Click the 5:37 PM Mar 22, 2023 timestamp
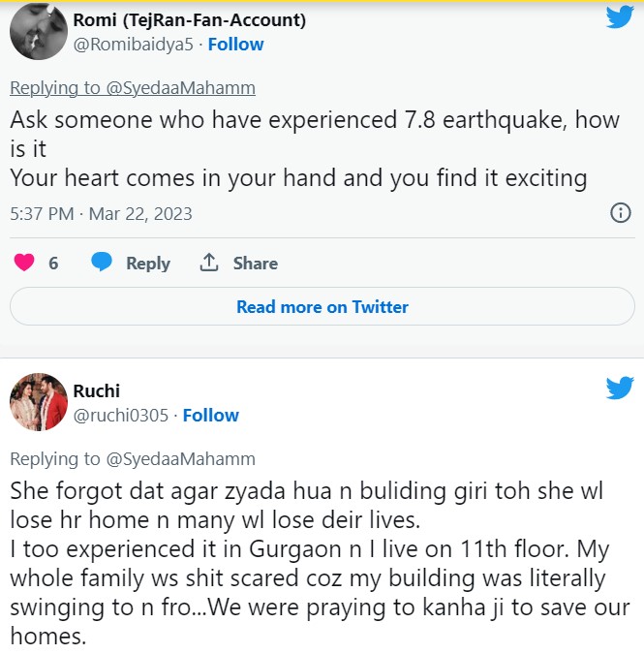The image size is (644, 654). (x=102, y=213)
